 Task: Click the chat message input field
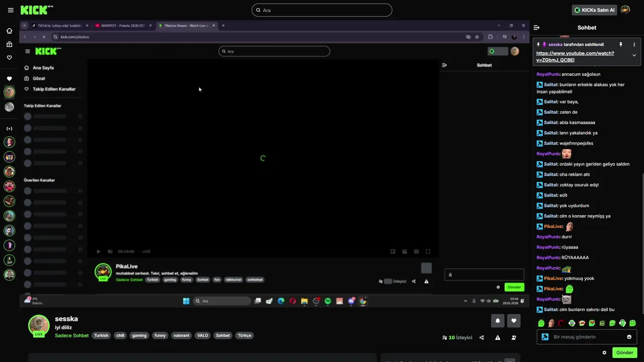pyautogui.click(x=587, y=337)
